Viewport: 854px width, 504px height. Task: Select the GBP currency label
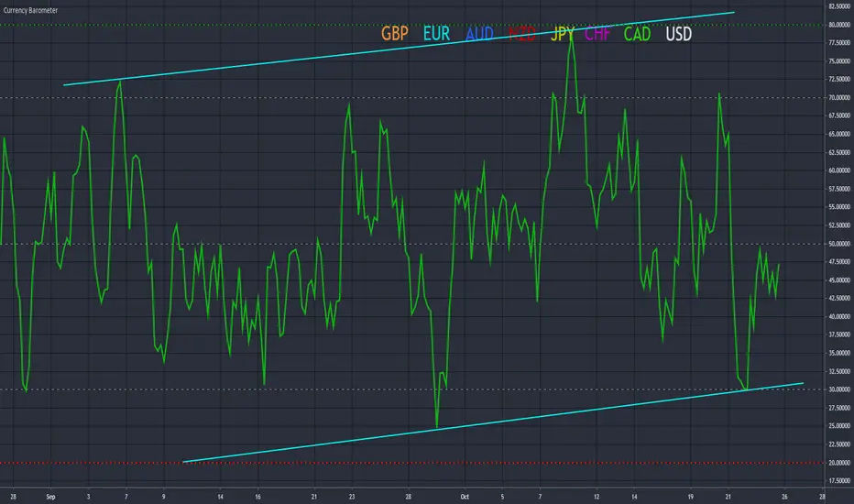[395, 34]
